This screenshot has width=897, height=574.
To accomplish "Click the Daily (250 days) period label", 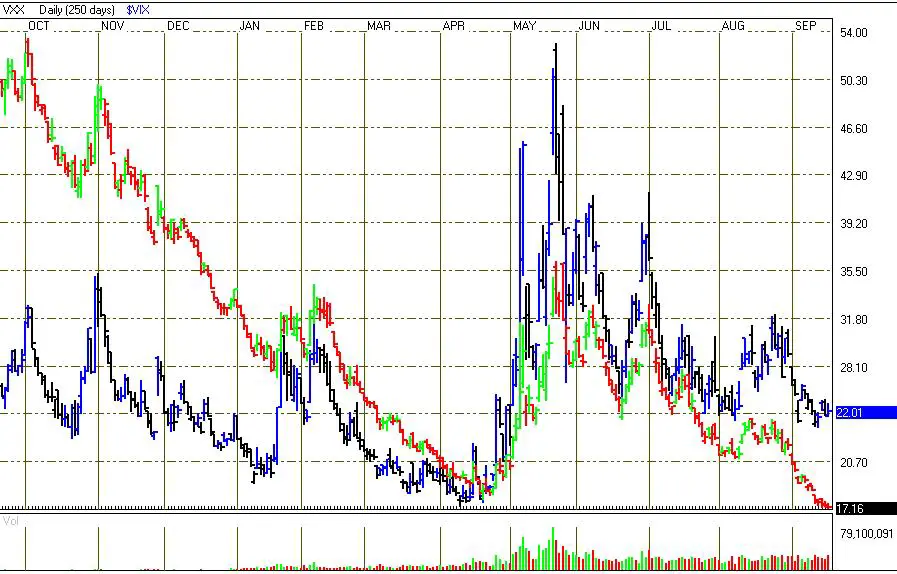I will click(x=77, y=10).
